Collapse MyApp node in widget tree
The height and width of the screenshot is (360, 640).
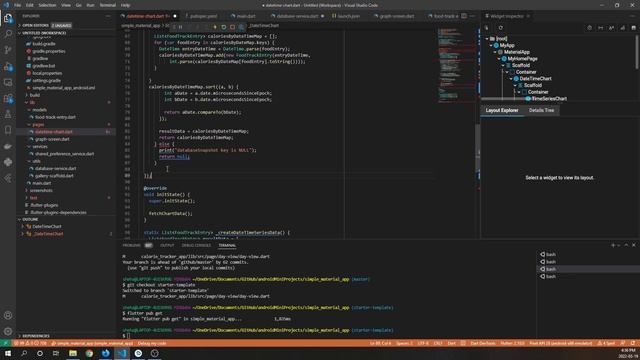click(x=491, y=45)
